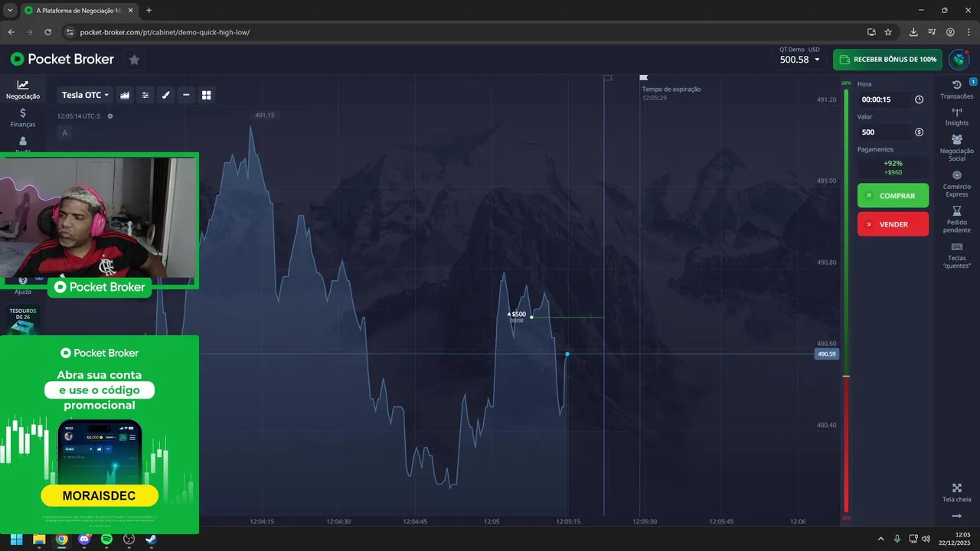Click RECEBER BÔNUS DE 100% button

click(887, 60)
